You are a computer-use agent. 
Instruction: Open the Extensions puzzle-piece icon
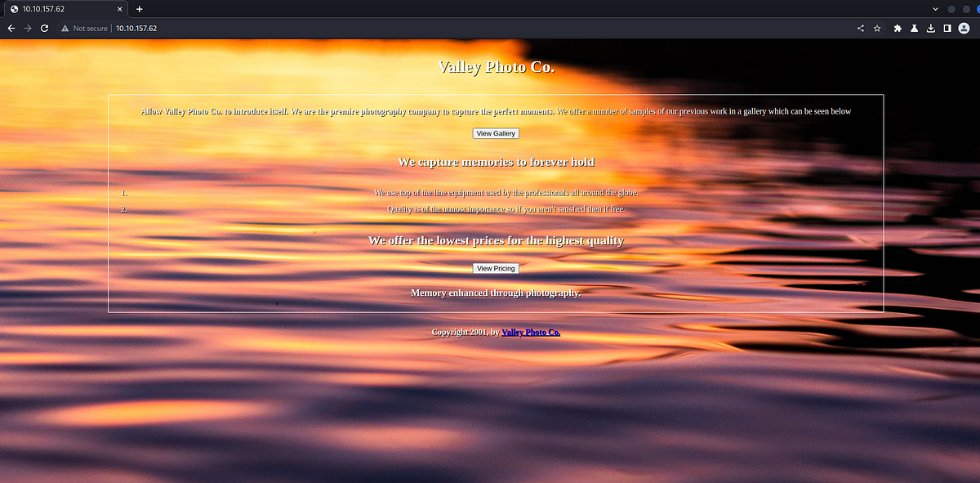coord(898,27)
